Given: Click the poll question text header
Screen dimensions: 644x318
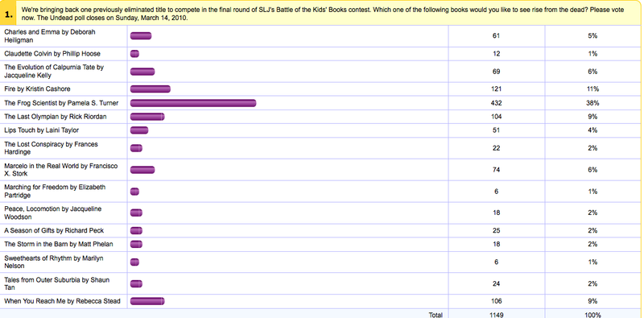Looking at the screenshot, I should click(x=323, y=14).
